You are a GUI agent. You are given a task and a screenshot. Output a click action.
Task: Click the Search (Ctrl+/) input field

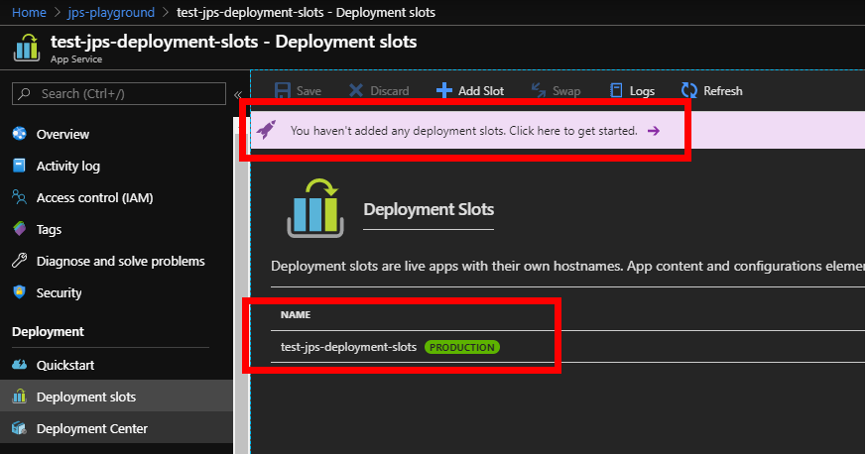pyautogui.click(x=124, y=94)
